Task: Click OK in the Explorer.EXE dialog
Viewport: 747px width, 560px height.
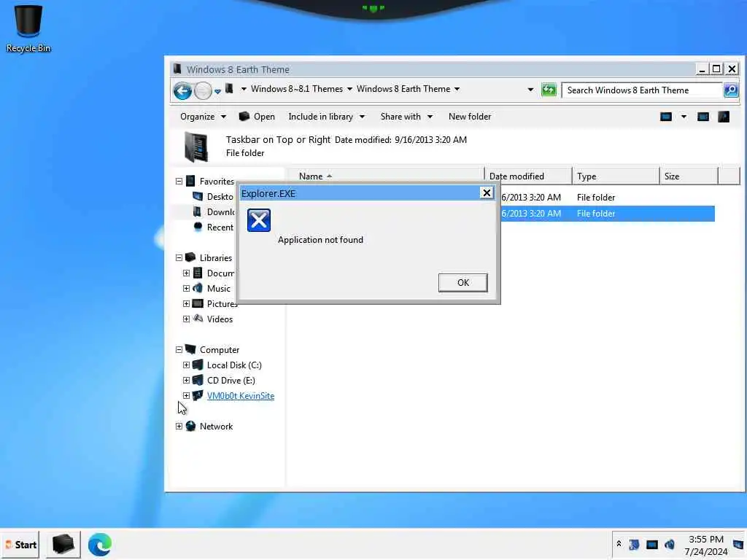Action: [x=462, y=282]
